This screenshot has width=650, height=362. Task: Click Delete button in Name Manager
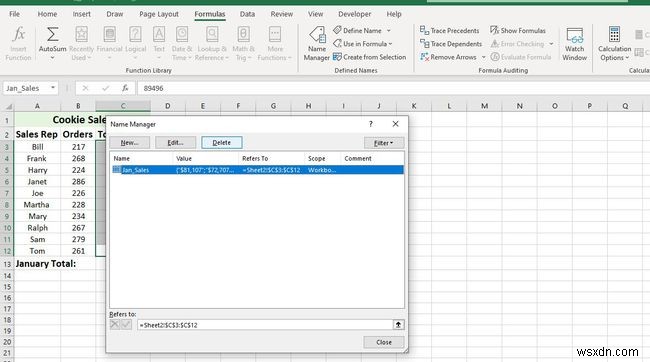click(222, 143)
